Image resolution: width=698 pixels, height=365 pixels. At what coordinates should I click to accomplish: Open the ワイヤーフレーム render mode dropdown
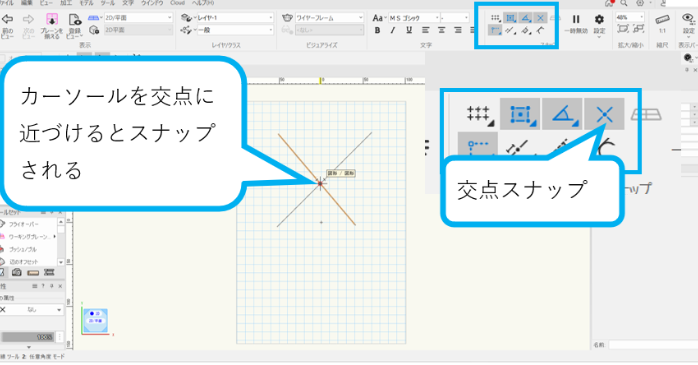(x=329, y=18)
